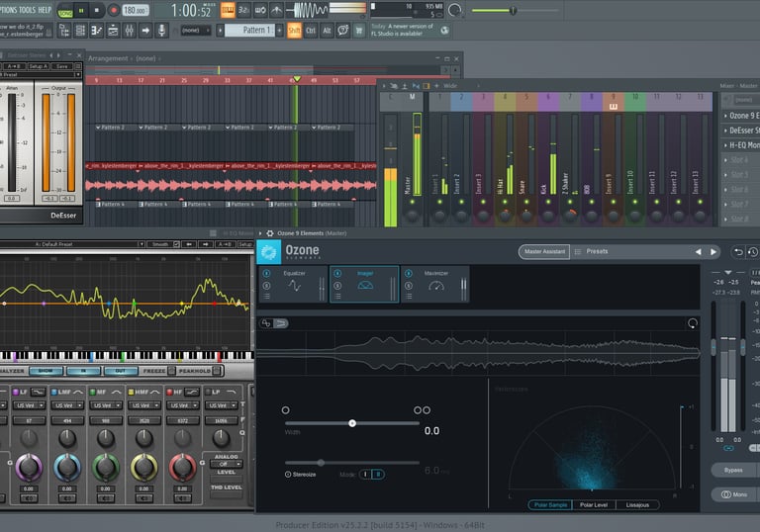Select Stereoize Mode I
The height and width of the screenshot is (532, 760).
365,475
